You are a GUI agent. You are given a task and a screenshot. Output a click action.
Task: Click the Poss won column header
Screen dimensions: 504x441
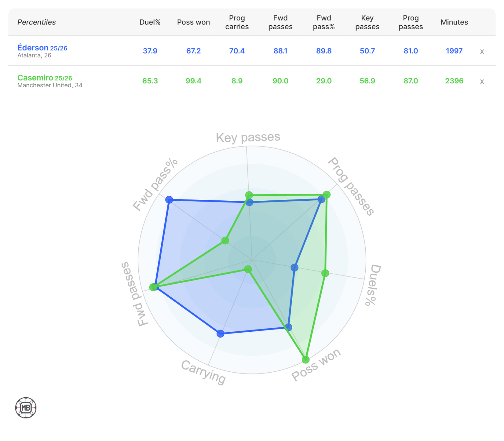coord(193,22)
